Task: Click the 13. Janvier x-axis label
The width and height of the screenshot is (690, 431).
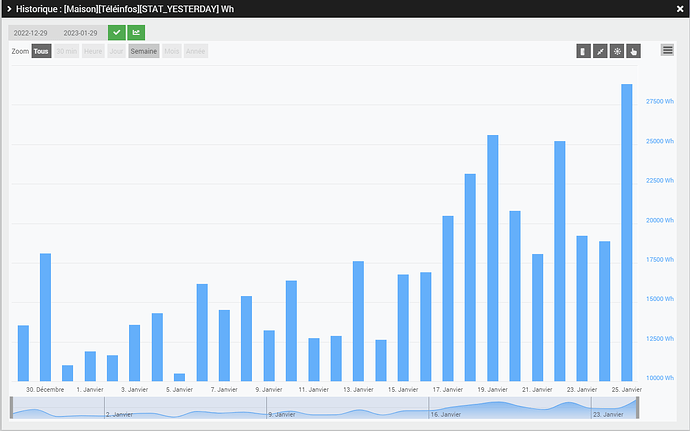Action: 358,390
